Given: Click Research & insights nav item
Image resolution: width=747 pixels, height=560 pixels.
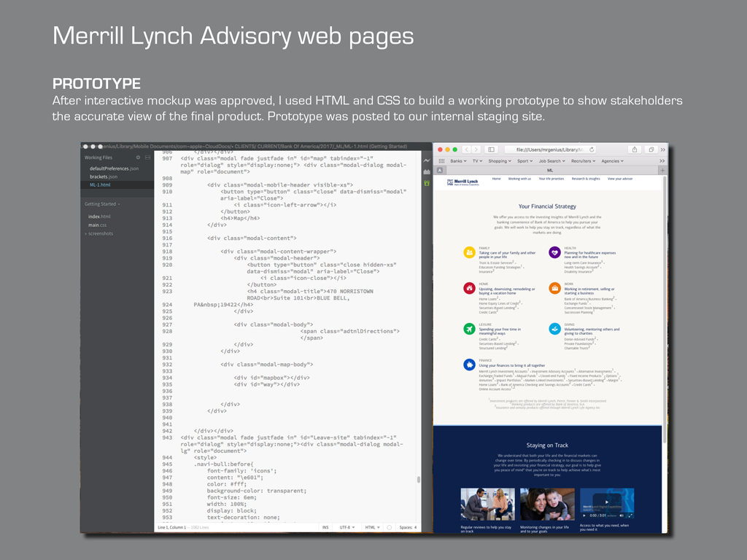Looking at the screenshot, I should (x=586, y=179).
